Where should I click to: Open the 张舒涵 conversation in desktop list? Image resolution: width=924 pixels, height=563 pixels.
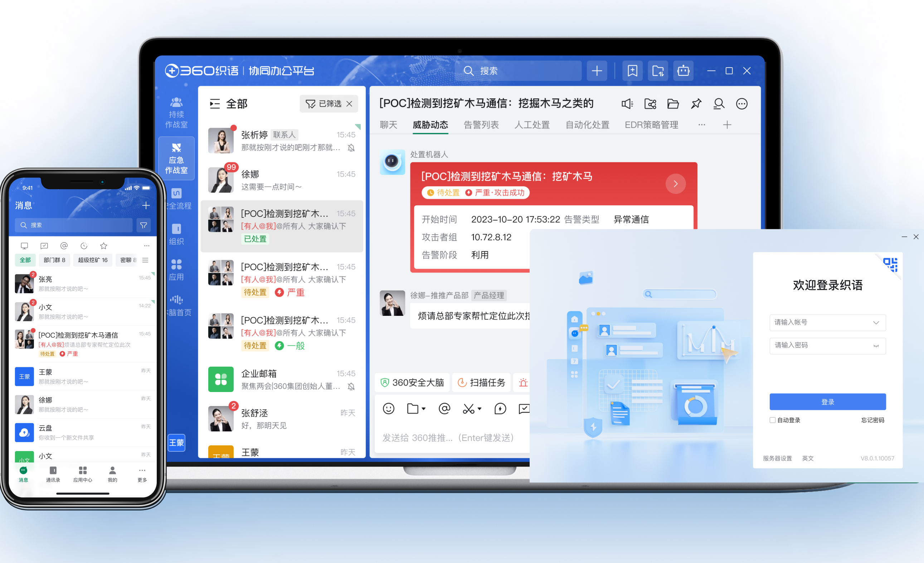[x=282, y=419]
